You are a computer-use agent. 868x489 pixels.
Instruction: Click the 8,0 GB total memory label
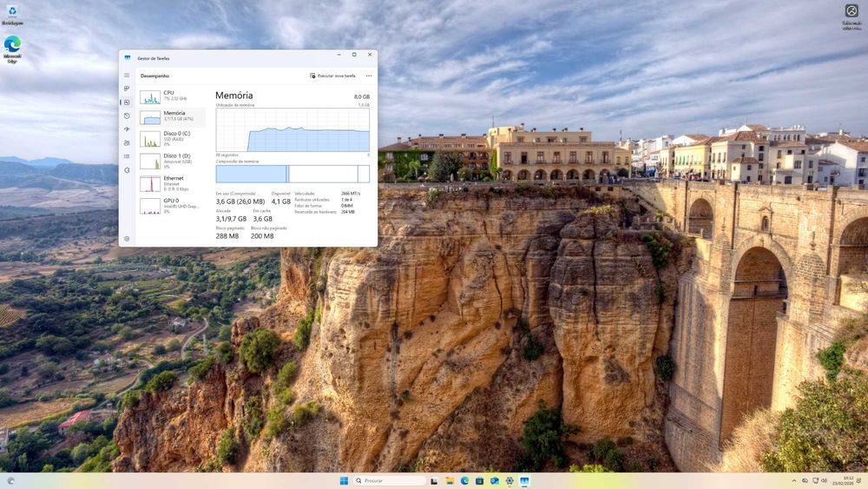point(362,97)
